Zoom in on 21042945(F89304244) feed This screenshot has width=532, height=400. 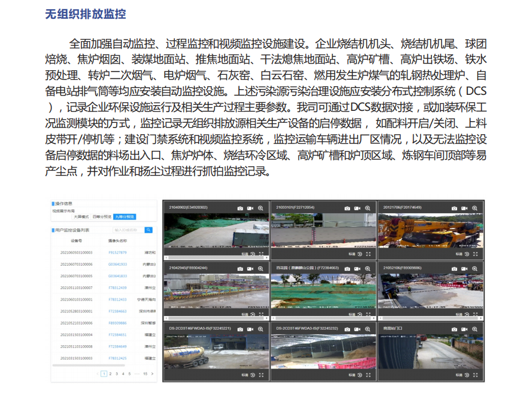[x=261, y=269]
